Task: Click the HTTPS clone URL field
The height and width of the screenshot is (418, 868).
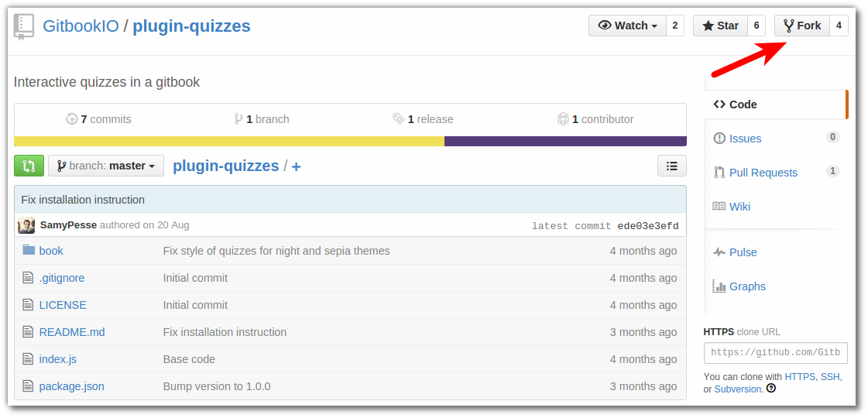Action: [776, 353]
